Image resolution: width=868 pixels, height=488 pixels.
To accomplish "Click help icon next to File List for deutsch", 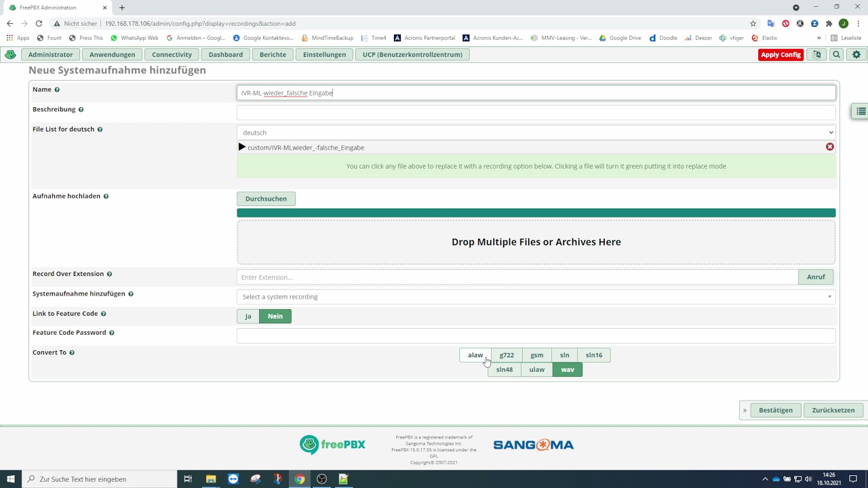I will pyautogui.click(x=100, y=129).
